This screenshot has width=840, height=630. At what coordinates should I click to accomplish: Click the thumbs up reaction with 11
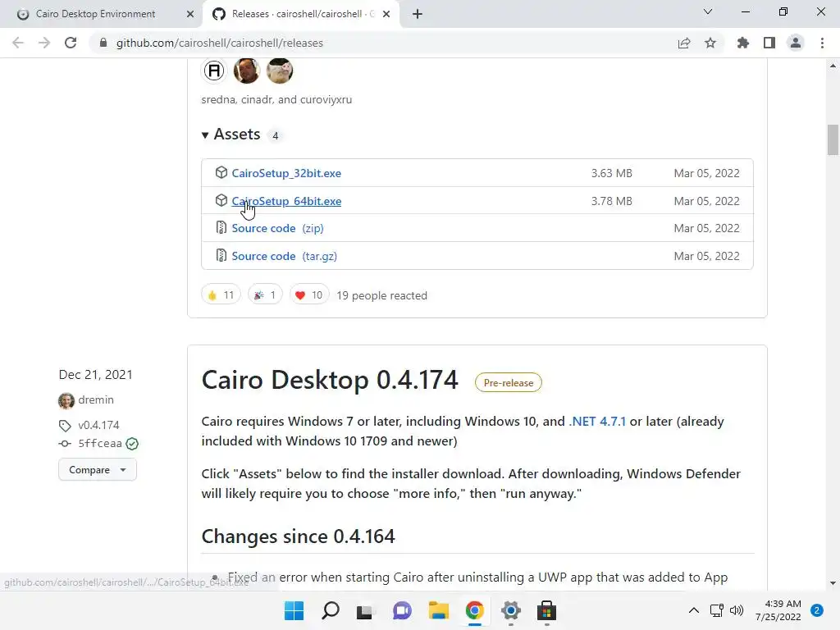click(x=221, y=294)
